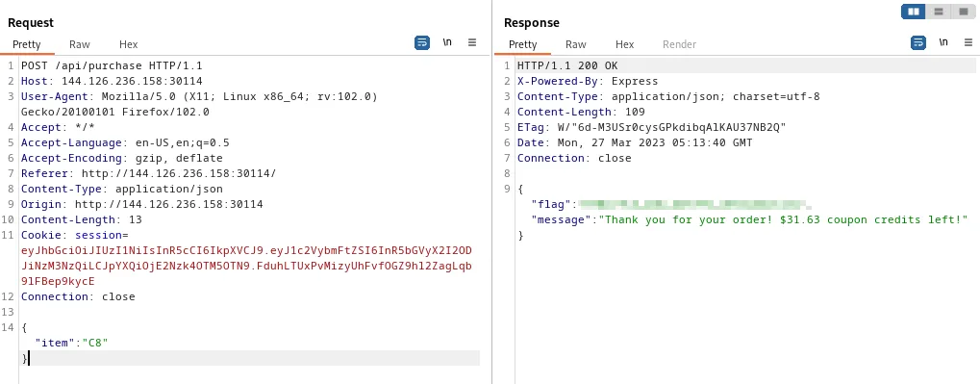Click the Host header value 144.126.236.158:30114
This screenshot has width=980, height=384.
[x=131, y=81]
